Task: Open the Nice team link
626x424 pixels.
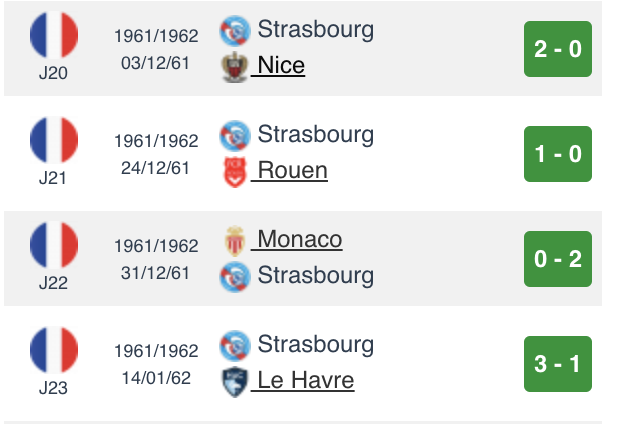Action: click(x=280, y=66)
